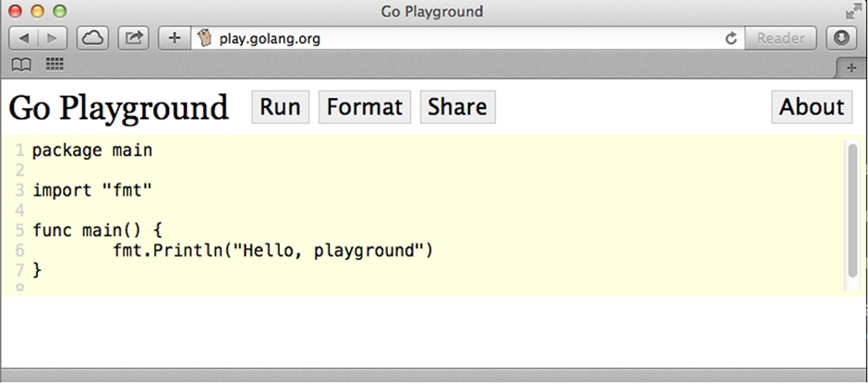Click the plus button beside the address bar
Screen dimensions: 868x383
[175, 39]
